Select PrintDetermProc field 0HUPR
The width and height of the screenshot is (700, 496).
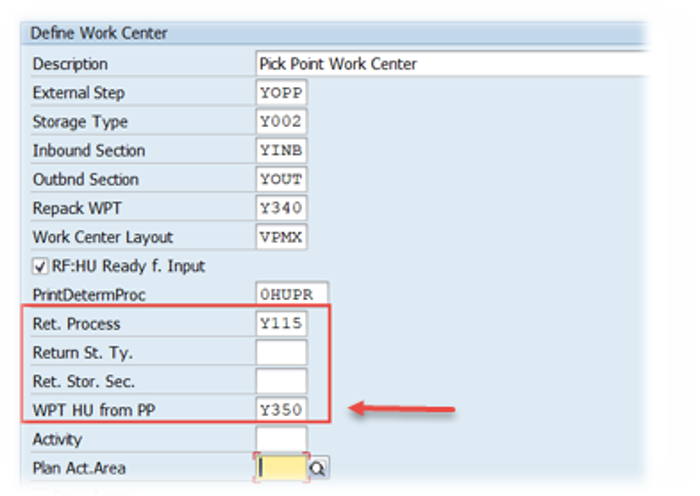pyautogui.click(x=292, y=294)
